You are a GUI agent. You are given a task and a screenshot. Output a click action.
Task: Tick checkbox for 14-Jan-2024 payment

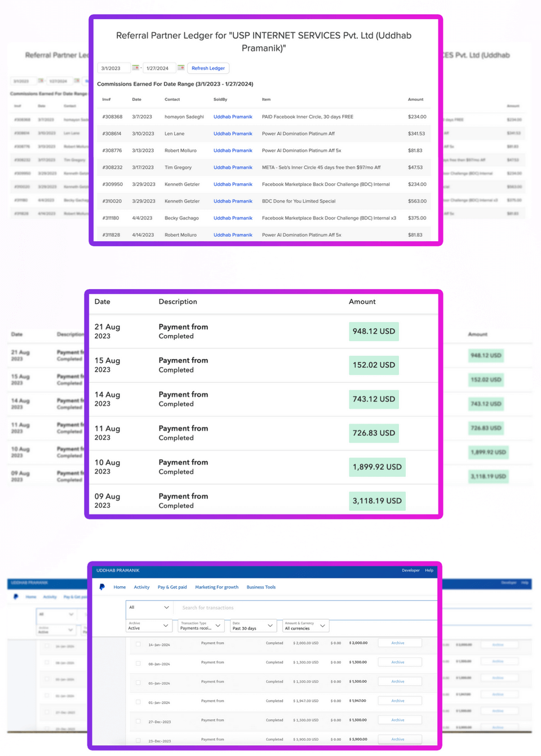coord(138,644)
